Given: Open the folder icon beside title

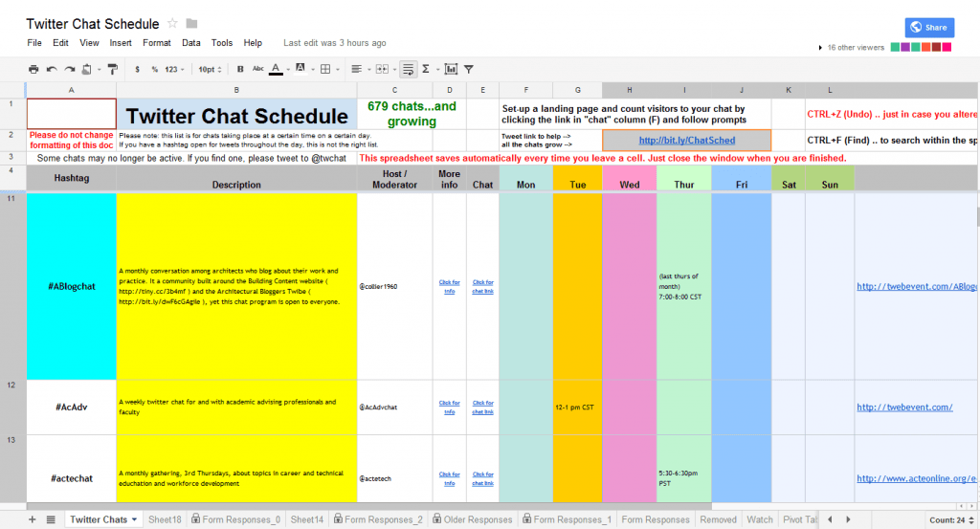Looking at the screenshot, I should click(x=191, y=23).
